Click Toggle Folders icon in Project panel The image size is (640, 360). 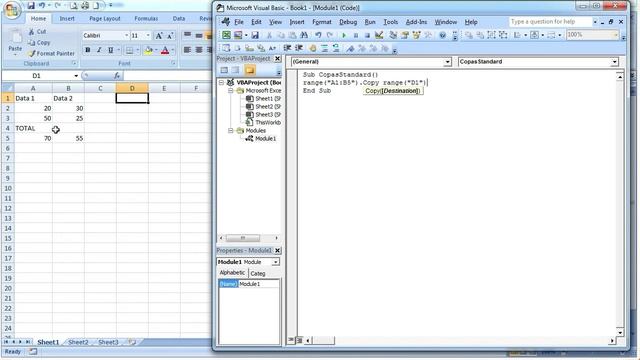(x=250, y=70)
